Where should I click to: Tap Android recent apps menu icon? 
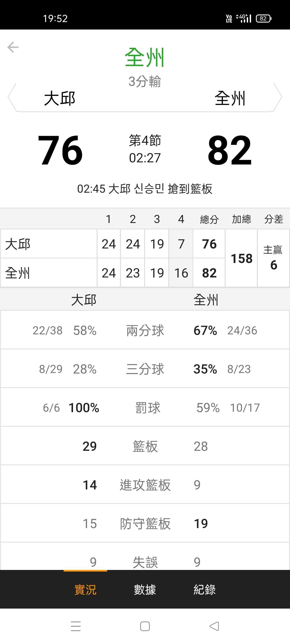point(76,626)
